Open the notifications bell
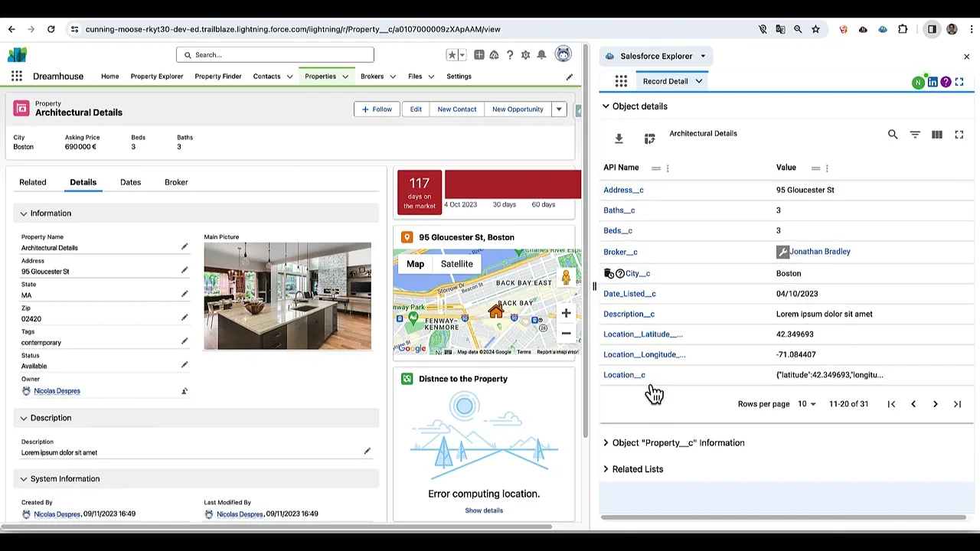This screenshot has height=551, width=980. coord(541,55)
